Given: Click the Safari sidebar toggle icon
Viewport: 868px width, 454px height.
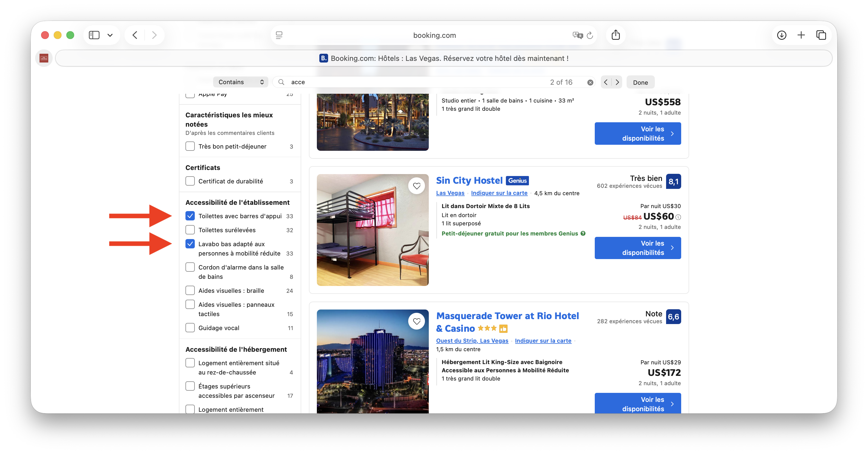Looking at the screenshot, I should coord(94,35).
